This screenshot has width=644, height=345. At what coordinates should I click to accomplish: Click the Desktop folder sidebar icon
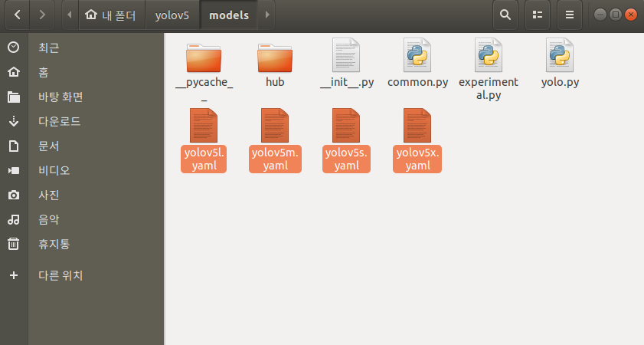click(x=14, y=97)
